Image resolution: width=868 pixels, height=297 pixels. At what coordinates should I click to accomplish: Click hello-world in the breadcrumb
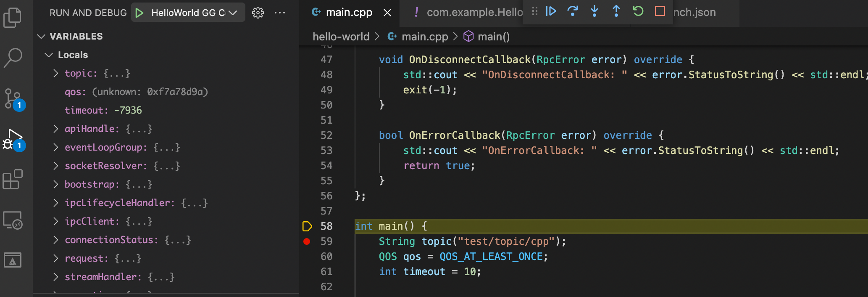coord(341,37)
